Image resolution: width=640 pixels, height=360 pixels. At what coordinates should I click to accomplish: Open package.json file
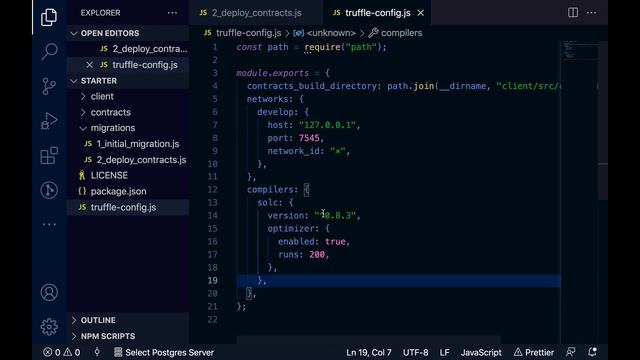coord(128,191)
